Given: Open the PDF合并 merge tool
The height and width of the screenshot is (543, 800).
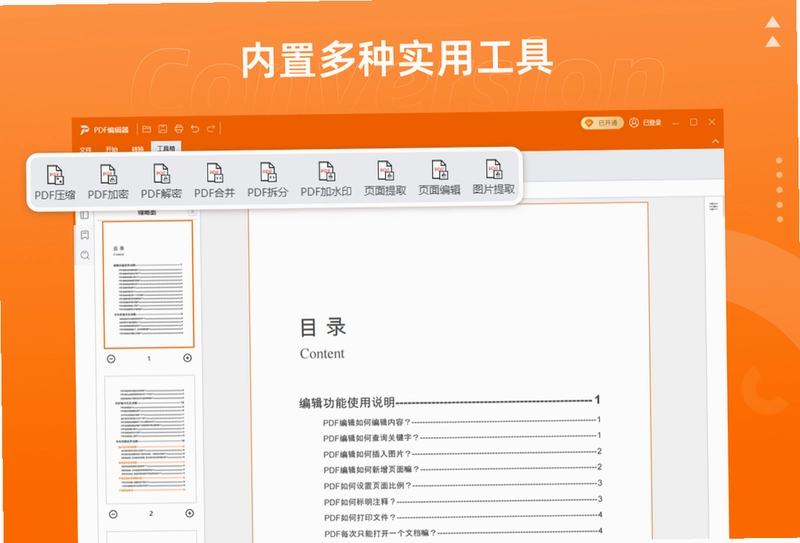Looking at the screenshot, I should click(214, 182).
